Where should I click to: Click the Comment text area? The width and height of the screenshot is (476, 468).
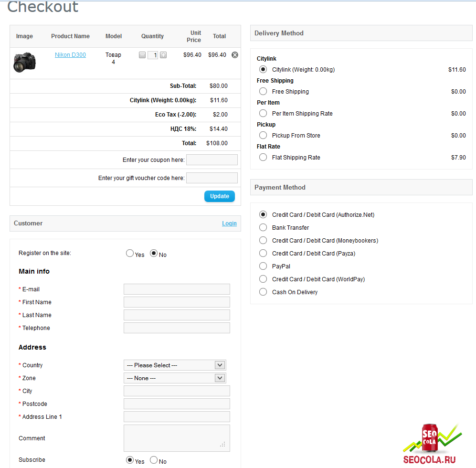click(177, 438)
